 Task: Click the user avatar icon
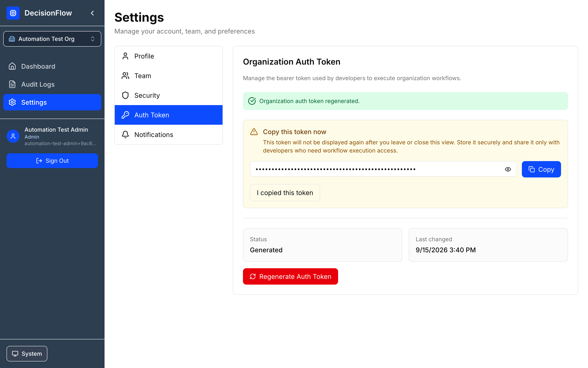(13, 136)
